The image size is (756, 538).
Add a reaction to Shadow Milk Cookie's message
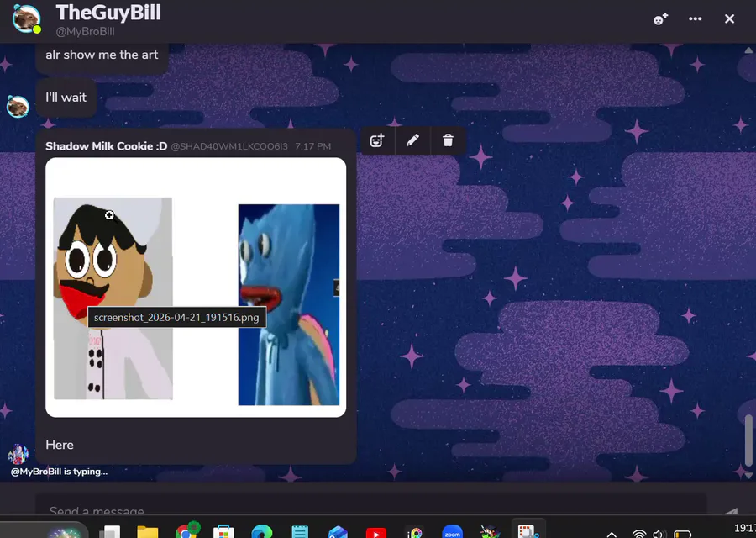[x=377, y=140]
